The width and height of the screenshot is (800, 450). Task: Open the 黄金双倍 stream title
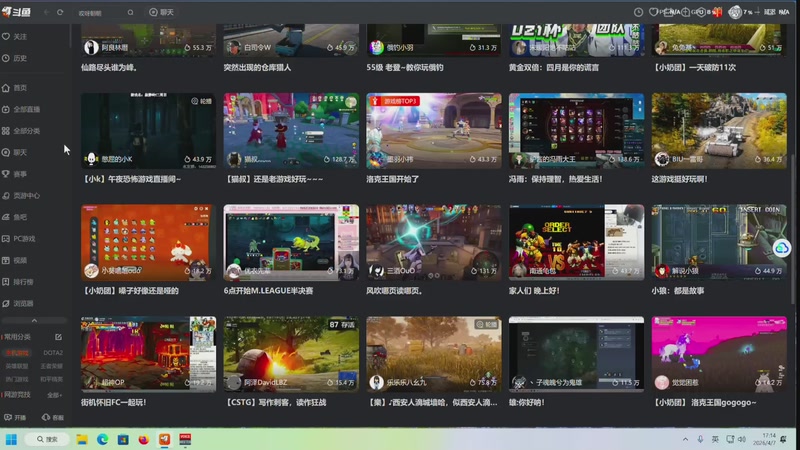tap(554, 67)
